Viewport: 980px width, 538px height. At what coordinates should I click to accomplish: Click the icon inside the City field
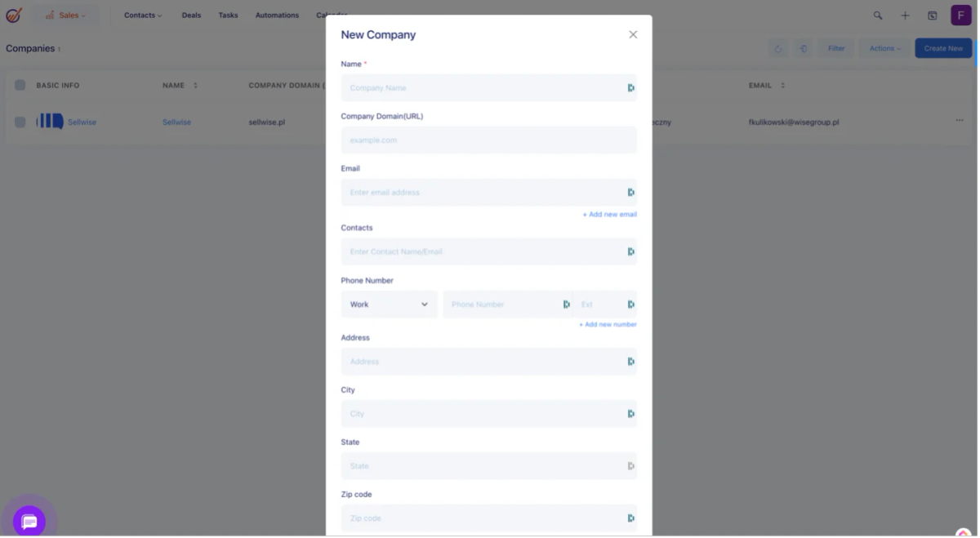point(630,414)
